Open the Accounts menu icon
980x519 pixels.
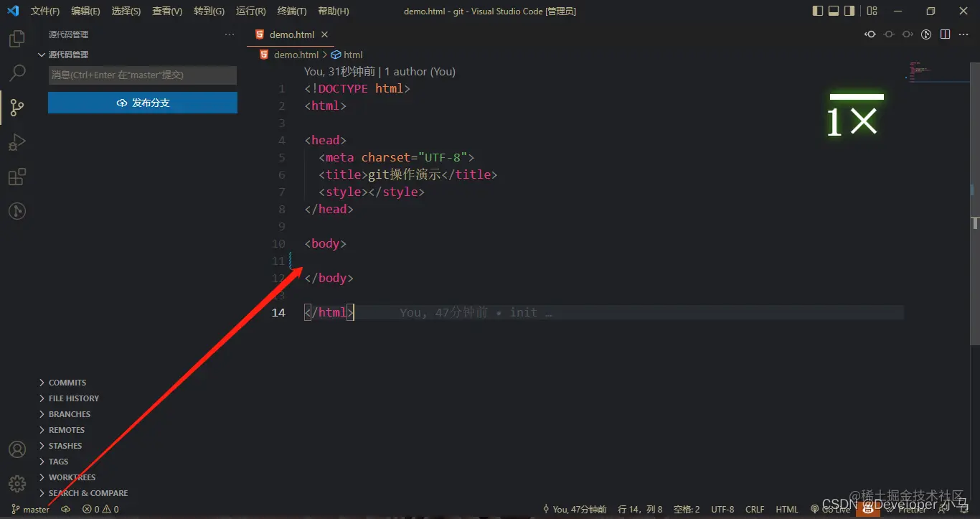17,449
